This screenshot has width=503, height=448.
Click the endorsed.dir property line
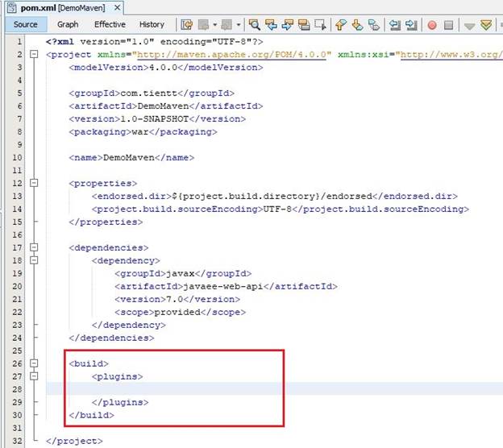[275, 197]
